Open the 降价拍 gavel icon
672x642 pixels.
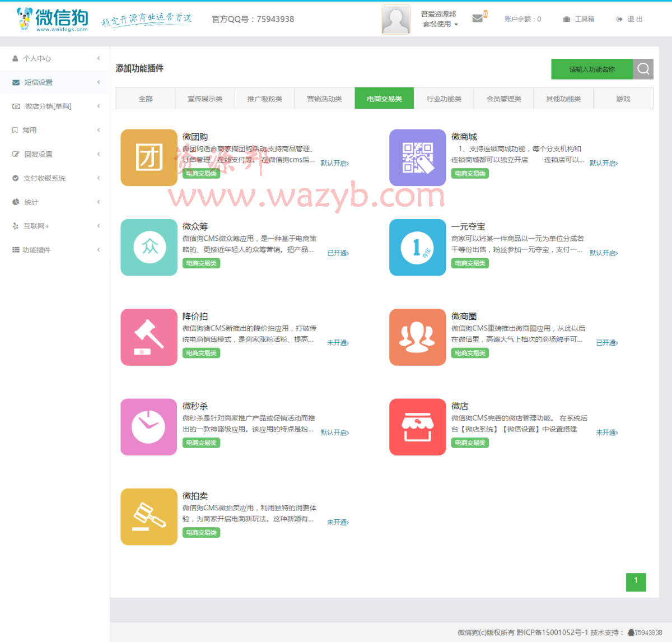(149, 337)
